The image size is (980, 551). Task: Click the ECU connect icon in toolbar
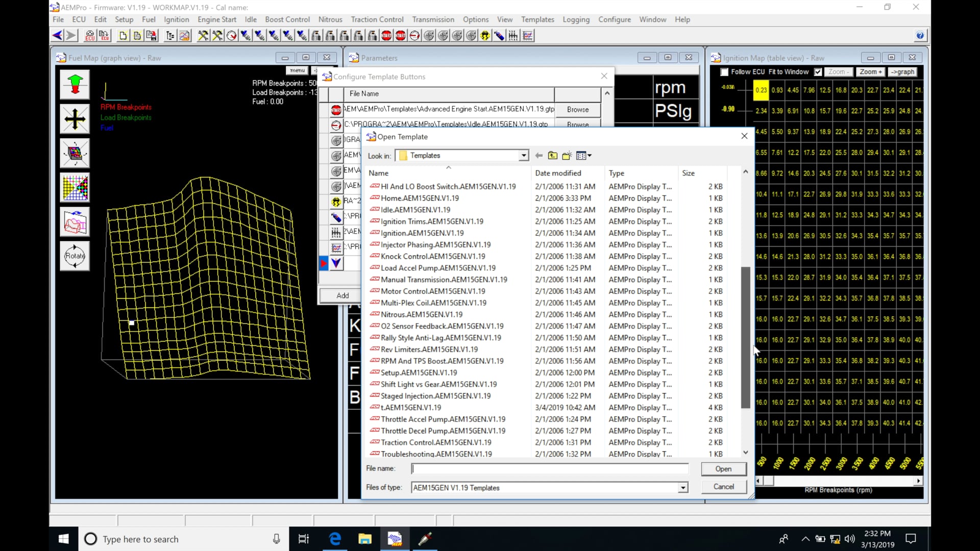(x=90, y=36)
